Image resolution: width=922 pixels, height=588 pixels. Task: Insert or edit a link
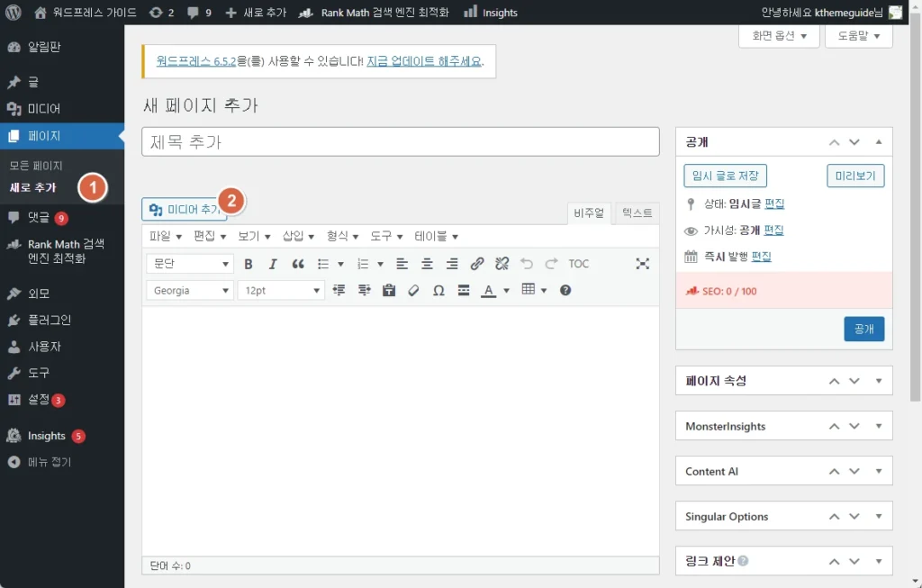[477, 264]
